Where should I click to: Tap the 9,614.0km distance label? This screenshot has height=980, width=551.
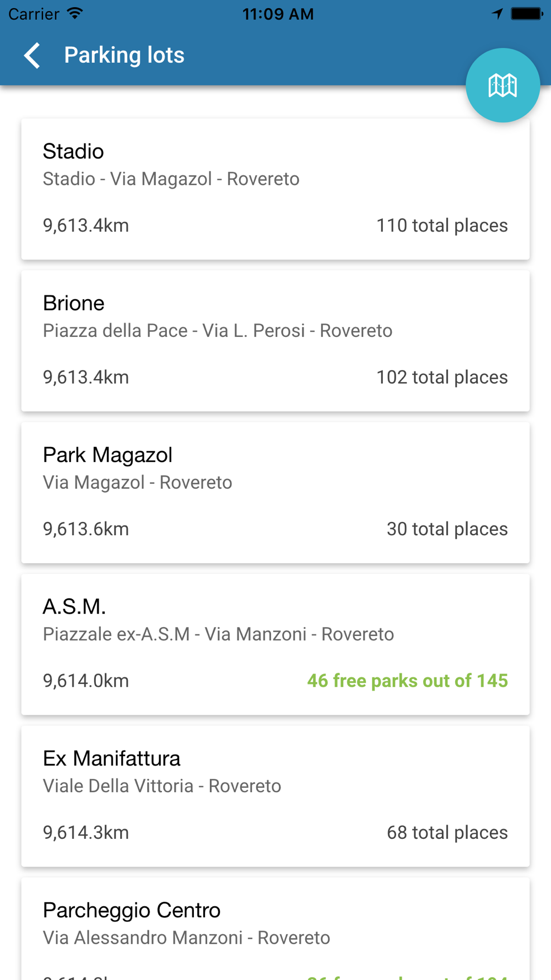tap(86, 681)
